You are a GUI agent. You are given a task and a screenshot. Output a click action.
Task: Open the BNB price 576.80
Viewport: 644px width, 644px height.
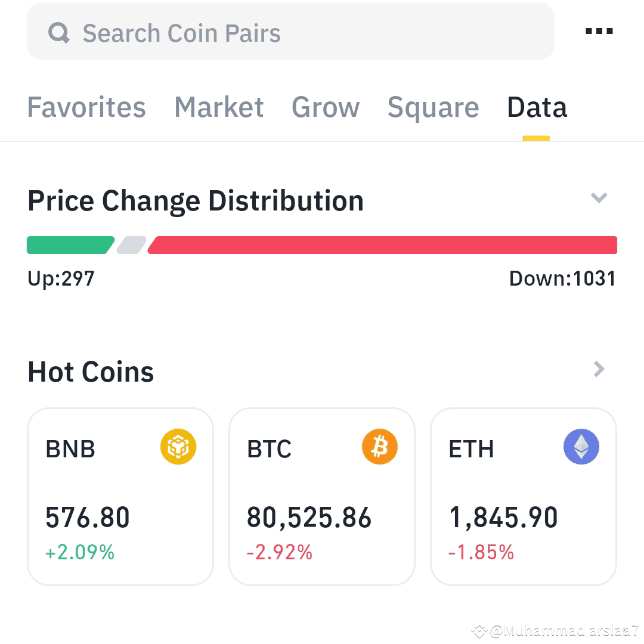coord(88,517)
